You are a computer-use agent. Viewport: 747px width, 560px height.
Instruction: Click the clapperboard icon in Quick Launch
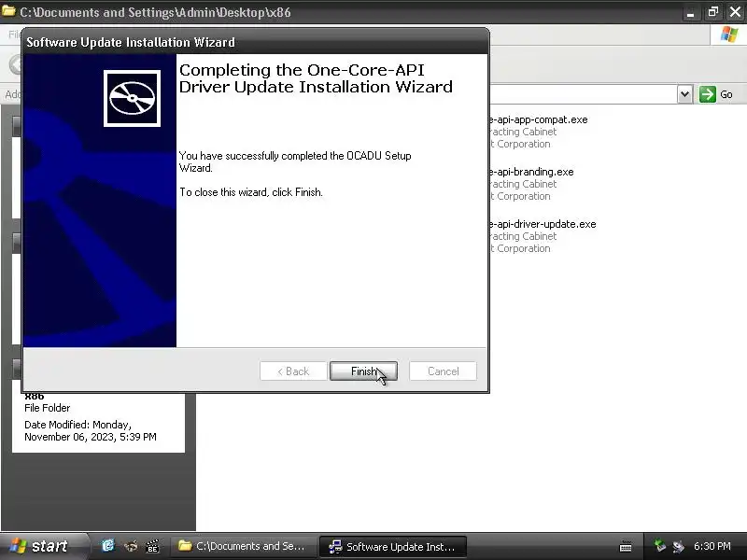pos(152,546)
